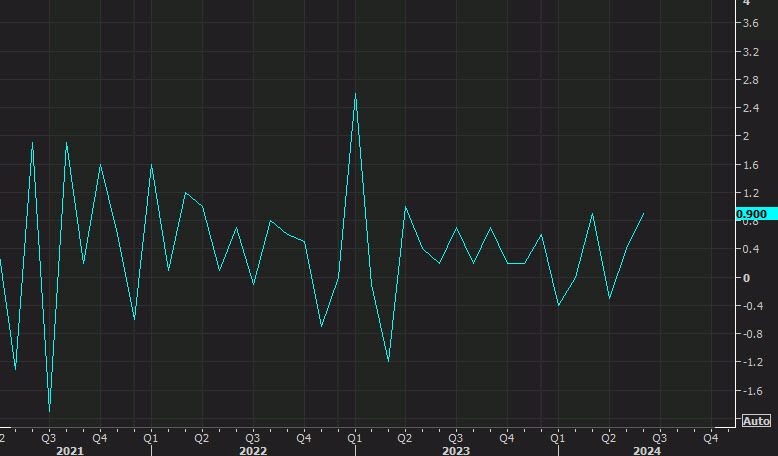This screenshot has width=778, height=456.
Task: Select the 2023 year label on the time axis
Action: tap(456, 451)
